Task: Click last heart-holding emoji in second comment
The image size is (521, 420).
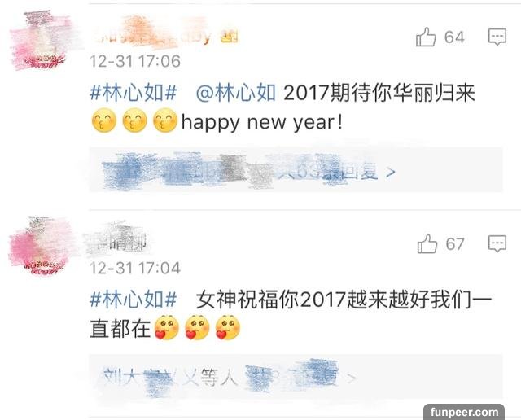Action: [228, 327]
